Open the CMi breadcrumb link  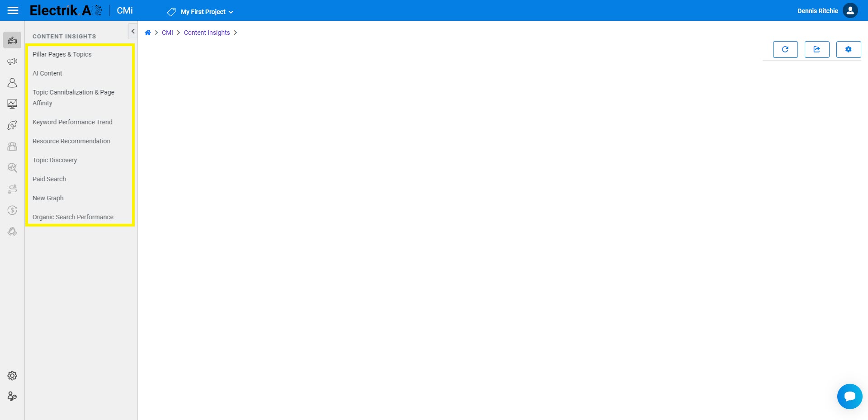pos(168,33)
